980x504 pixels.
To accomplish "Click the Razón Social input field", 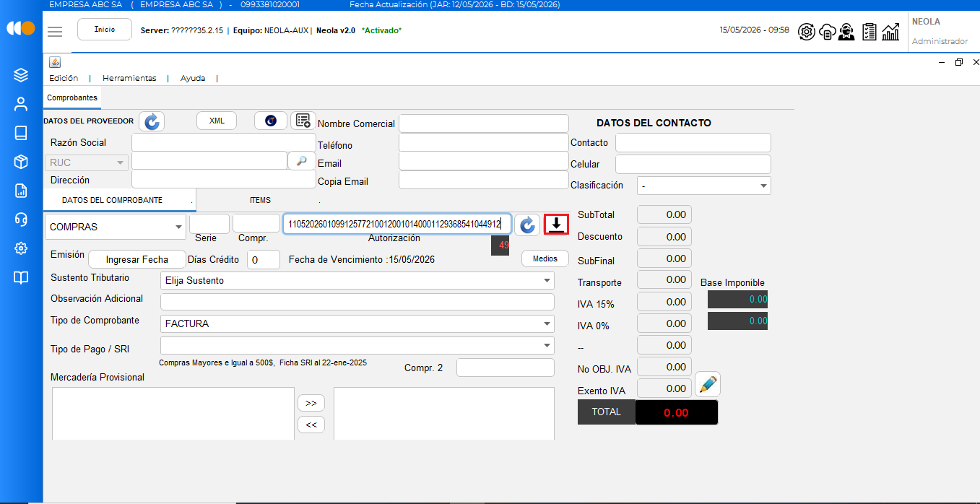I will pos(224,142).
